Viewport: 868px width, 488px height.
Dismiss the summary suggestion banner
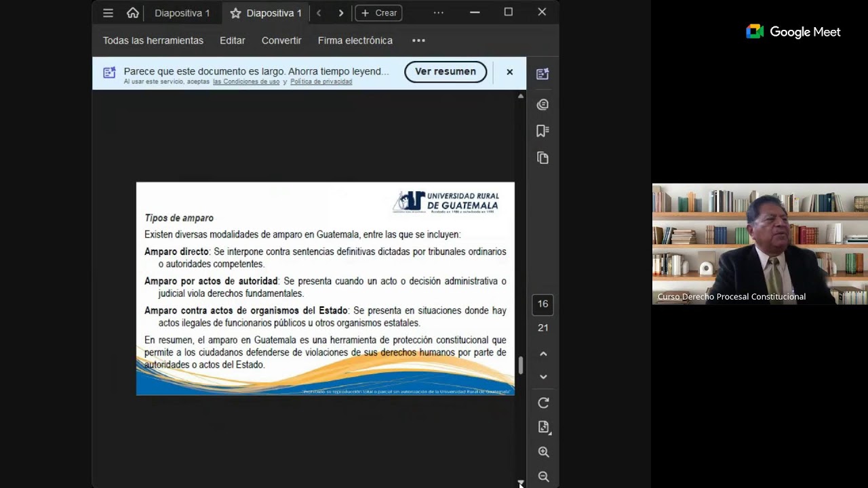510,72
